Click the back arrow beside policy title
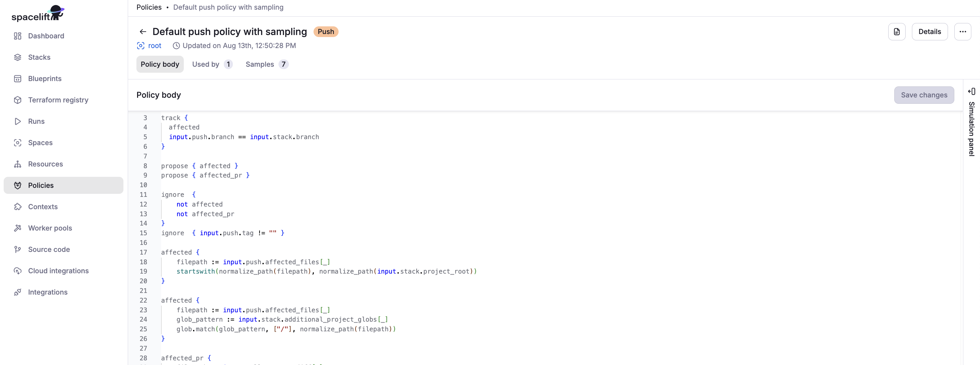This screenshot has height=365, width=980. tap(143, 32)
